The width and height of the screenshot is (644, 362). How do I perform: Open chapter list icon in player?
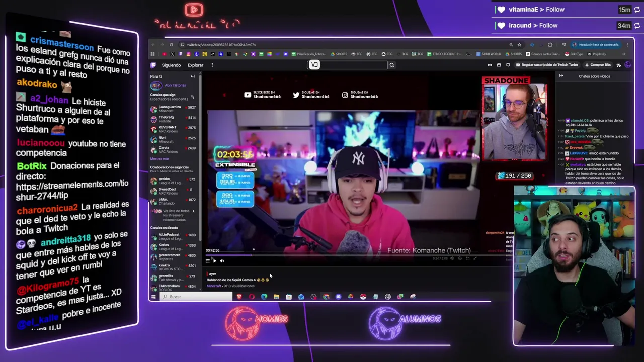(207, 261)
